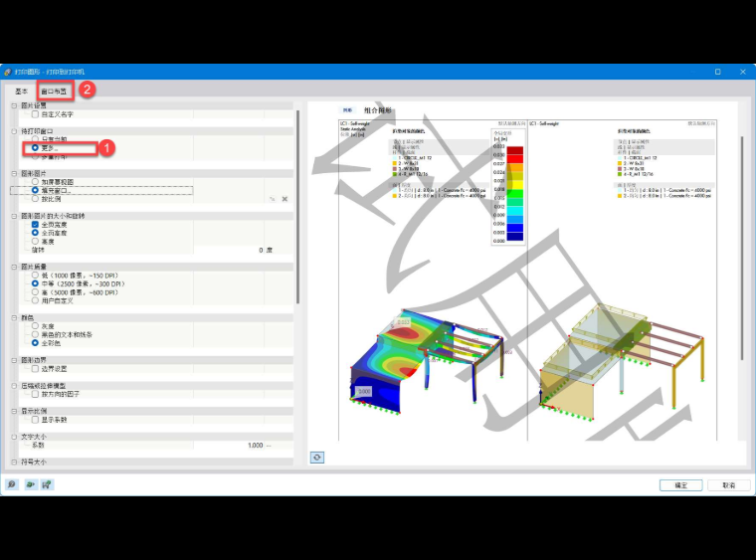Maximize the print graphics dialog
The width and height of the screenshot is (756, 560).
click(x=717, y=72)
